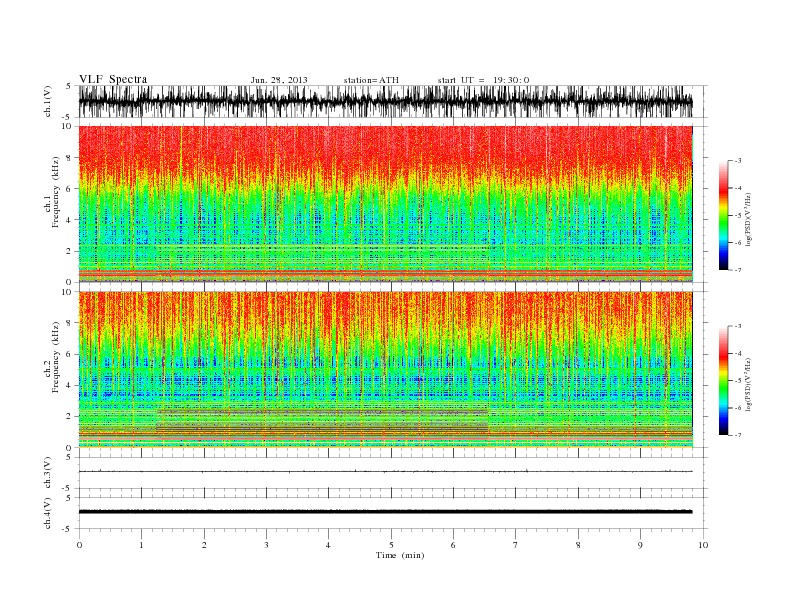Click the ch.1 voltage waveform trace
This screenshot has width=792, height=612.
385,101
